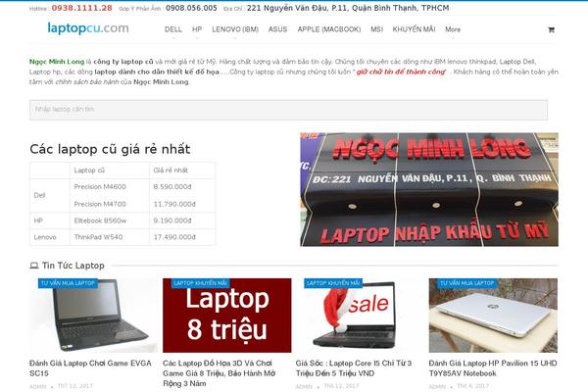Screen dimensions: 588x392
Task: Click the red 'giữ chữ tín để thành công' text
Action: (x=401, y=72)
